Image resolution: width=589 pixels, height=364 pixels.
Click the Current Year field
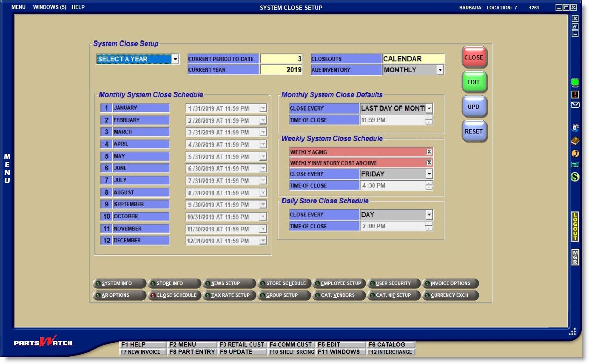coord(281,70)
